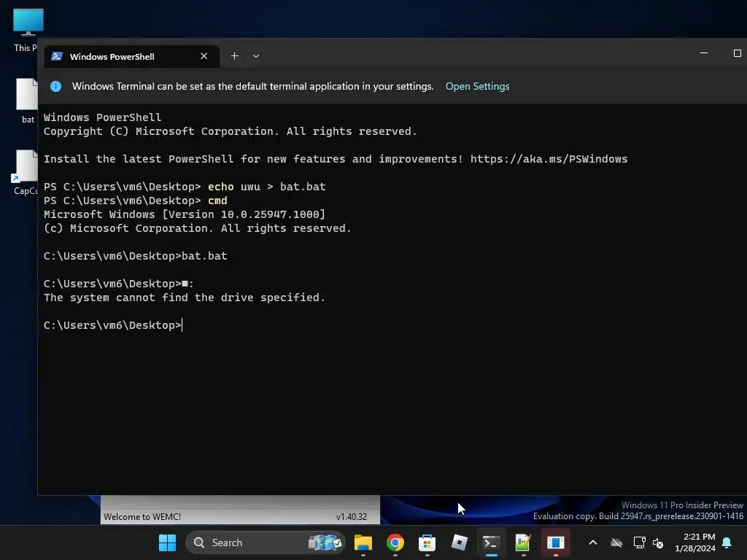
Task: Open a new terminal tab with plus button
Action: [x=234, y=56]
